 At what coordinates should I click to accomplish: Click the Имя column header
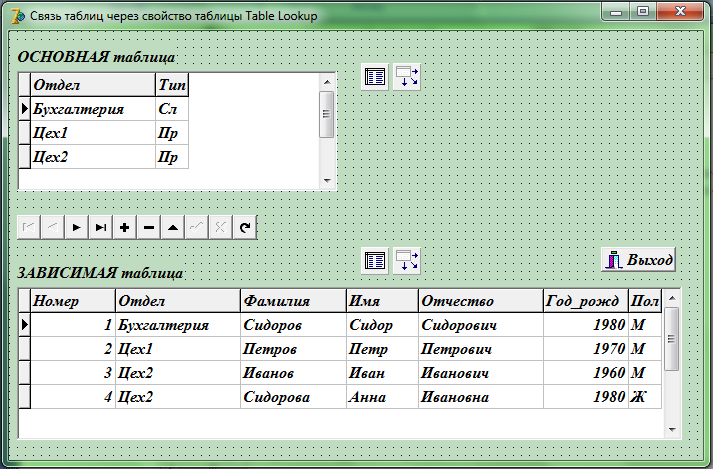[382, 301]
